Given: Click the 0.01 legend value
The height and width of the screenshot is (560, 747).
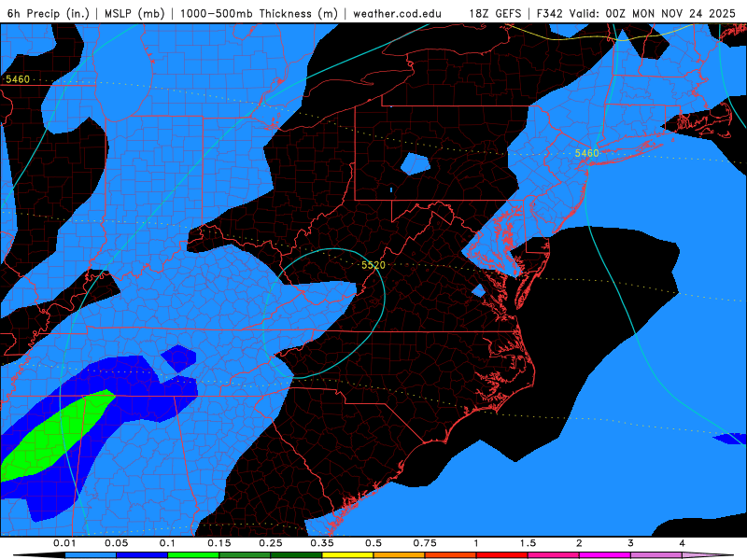Looking at the screenshot, I should tap(64, 543).
